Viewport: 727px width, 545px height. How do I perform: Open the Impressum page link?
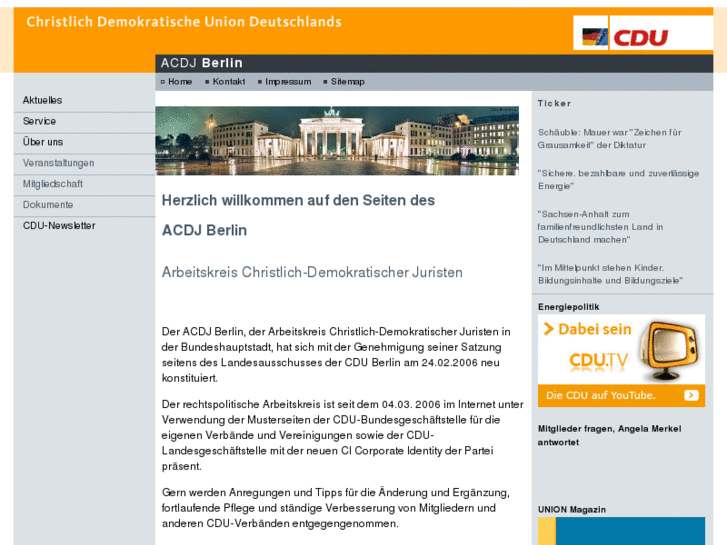[x=288, y=82]
